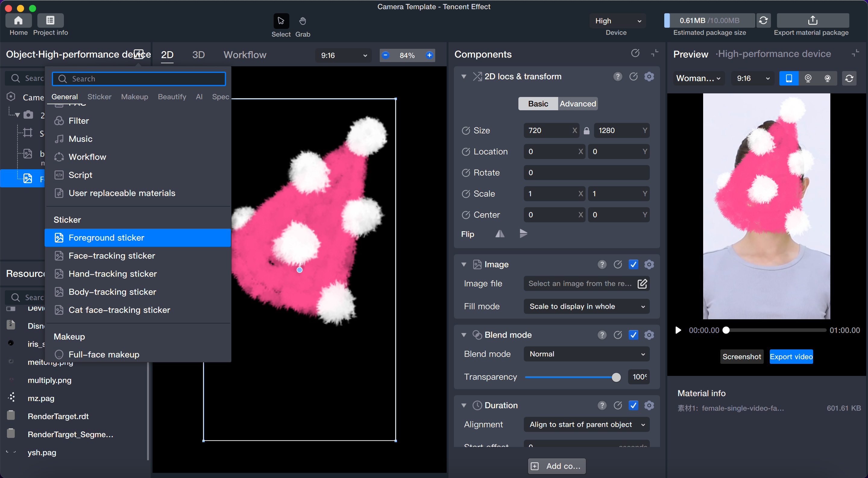This screenshot has height=478, width=868.
Task: Uncheck the Image component checkbox
Action: click(x=633, y=264)
